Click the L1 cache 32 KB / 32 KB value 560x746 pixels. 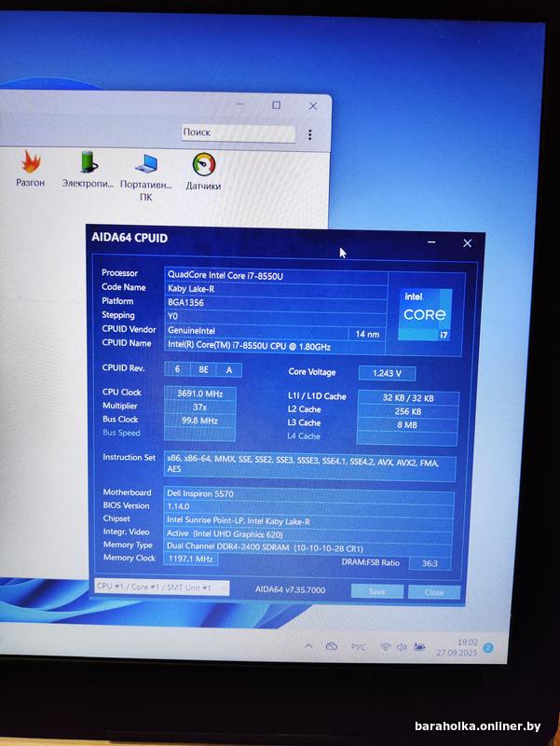(408, 398)
